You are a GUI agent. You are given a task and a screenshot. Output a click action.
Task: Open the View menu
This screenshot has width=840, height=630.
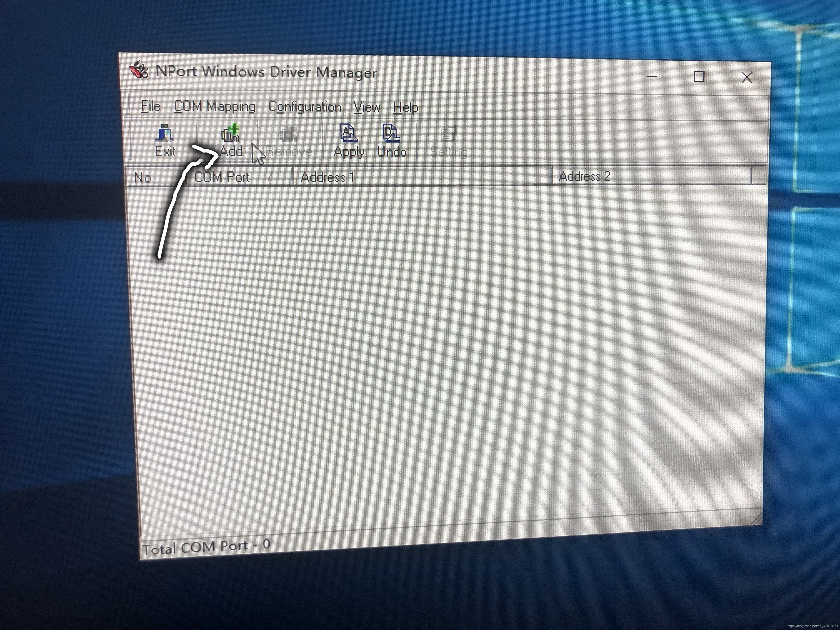coord(367,108)
